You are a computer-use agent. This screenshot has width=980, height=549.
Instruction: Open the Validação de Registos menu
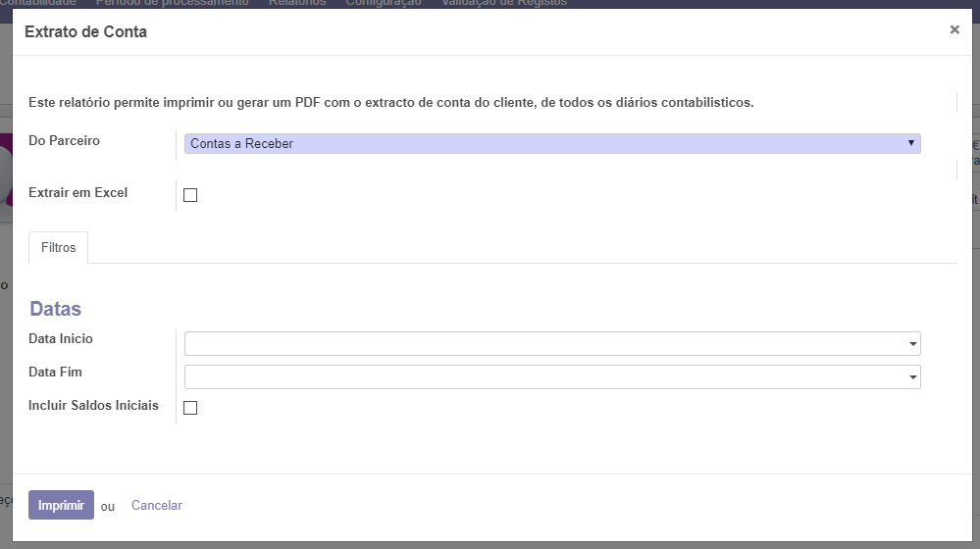503,3
